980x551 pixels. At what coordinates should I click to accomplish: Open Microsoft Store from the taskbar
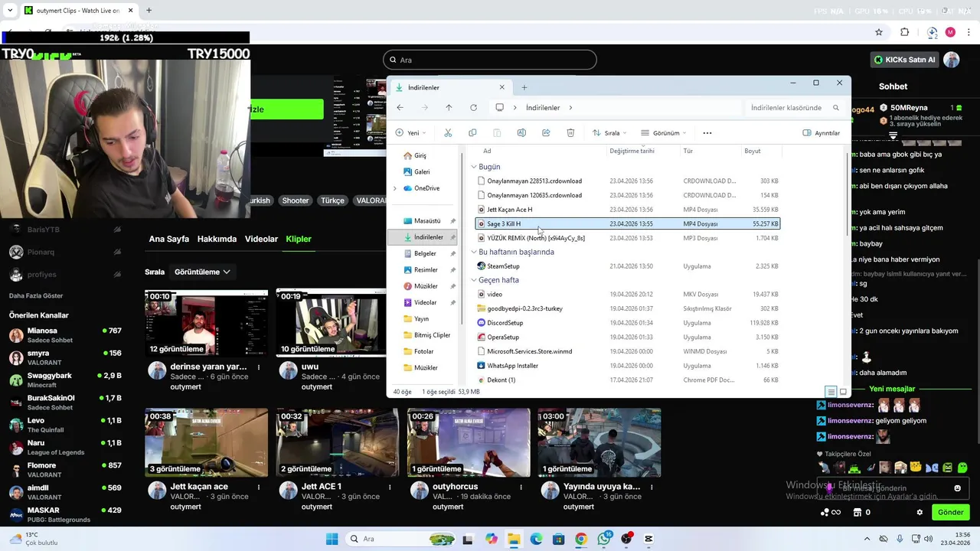559,539
